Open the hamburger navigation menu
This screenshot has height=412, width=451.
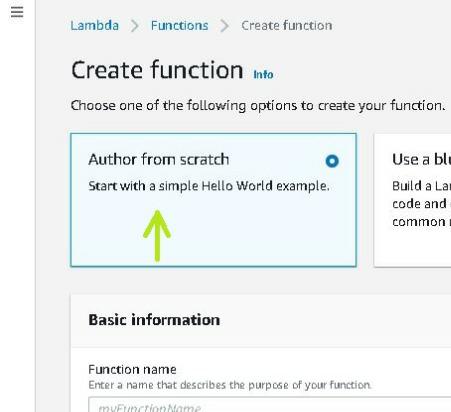pyautogui.click(x=17, y=12)
